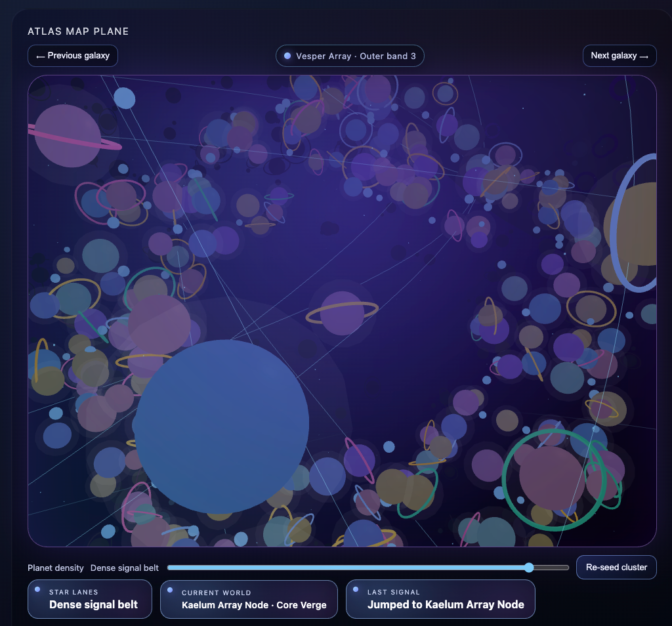Click the Previous galaxy button

click(73, 56)
